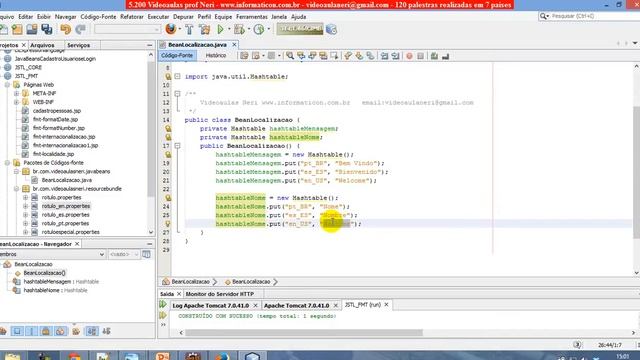
Task: Open the Apache Tomcat 7.0.41.0 output tab
Action: click(296, 305)
